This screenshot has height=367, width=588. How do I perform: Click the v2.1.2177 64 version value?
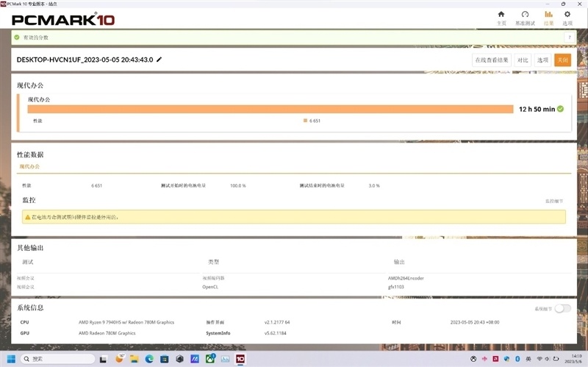[x=277, y=322]
